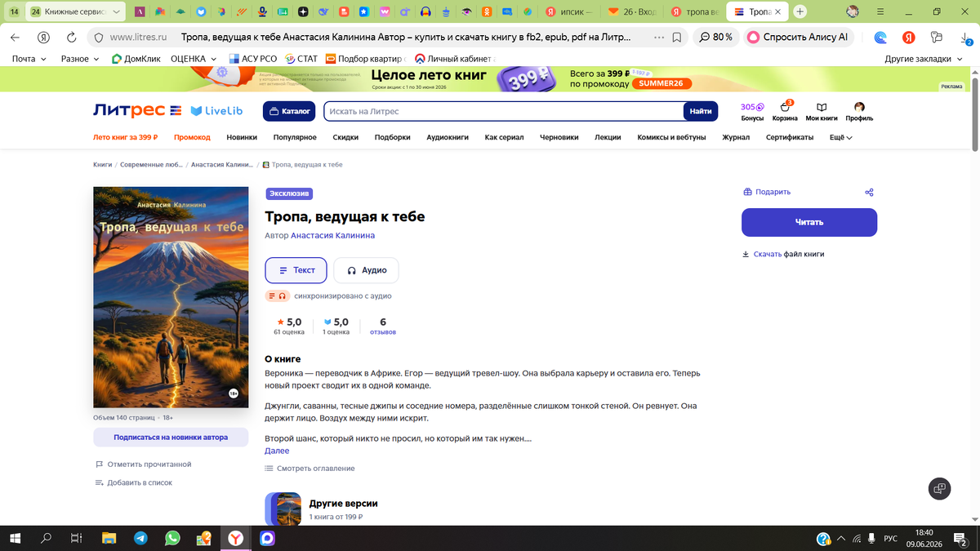Click Скачать файл книги link
Viewport: 980px width, 551px height.
click(783, 254)
